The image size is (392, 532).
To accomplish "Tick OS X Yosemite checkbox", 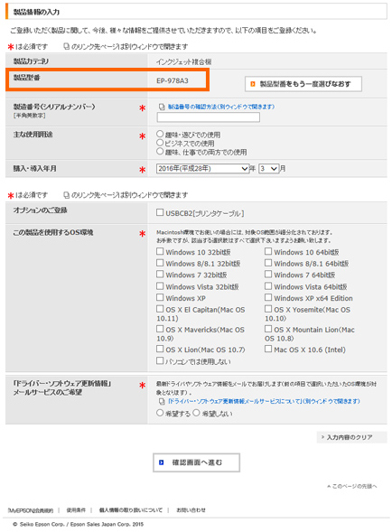I will tap(268, 309).
